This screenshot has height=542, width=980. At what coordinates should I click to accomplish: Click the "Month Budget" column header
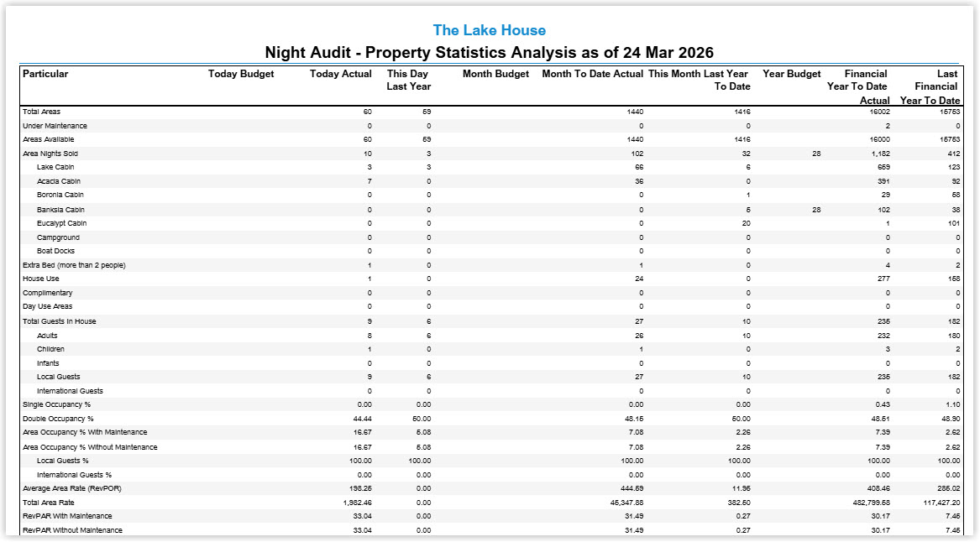pyautogui.click(x=495, y=74)
